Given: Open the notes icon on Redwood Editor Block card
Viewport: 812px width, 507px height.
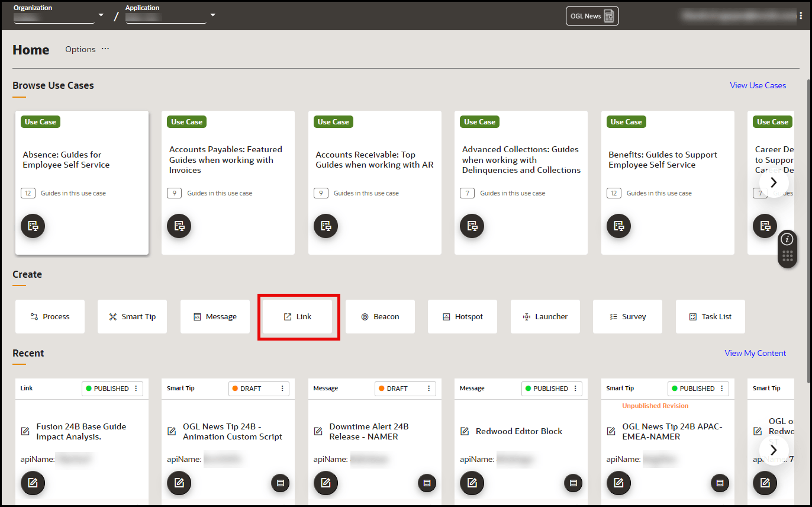Looking at the screenshot, I should (x=573, y=483).
